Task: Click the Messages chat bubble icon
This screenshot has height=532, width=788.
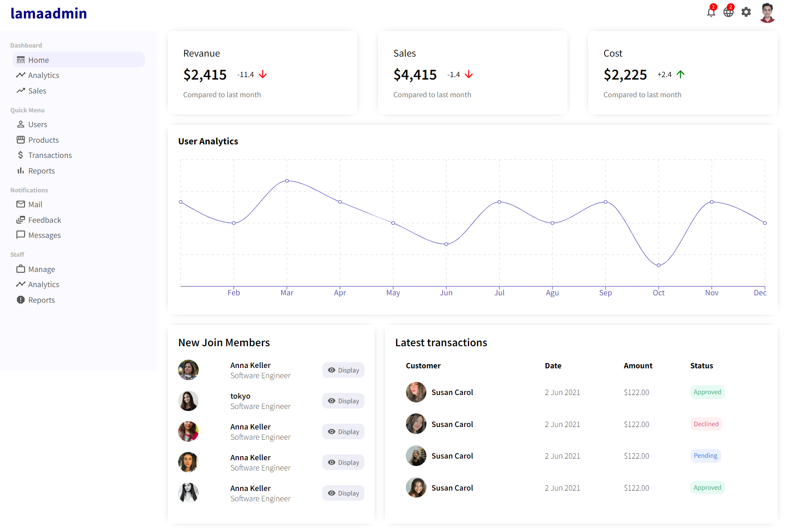Action: click(21, 235)
